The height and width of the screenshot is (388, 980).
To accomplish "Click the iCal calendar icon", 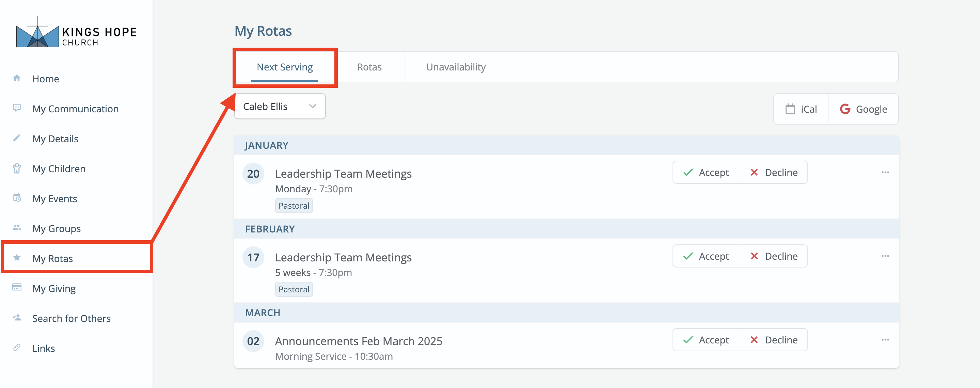I will point(790,109).
